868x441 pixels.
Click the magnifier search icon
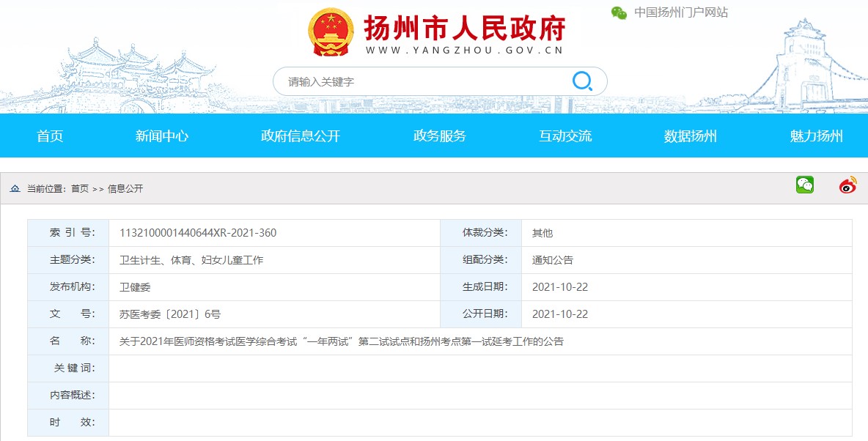pos(582,81)
